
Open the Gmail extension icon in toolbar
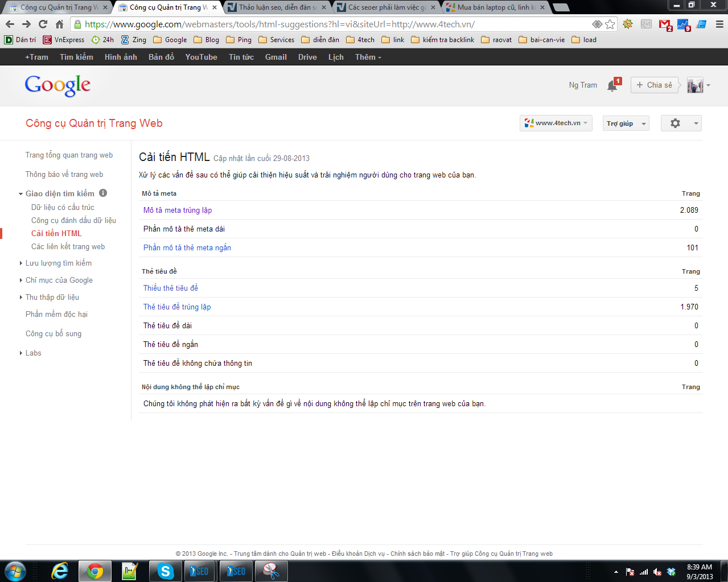click(x=665, y=24)
